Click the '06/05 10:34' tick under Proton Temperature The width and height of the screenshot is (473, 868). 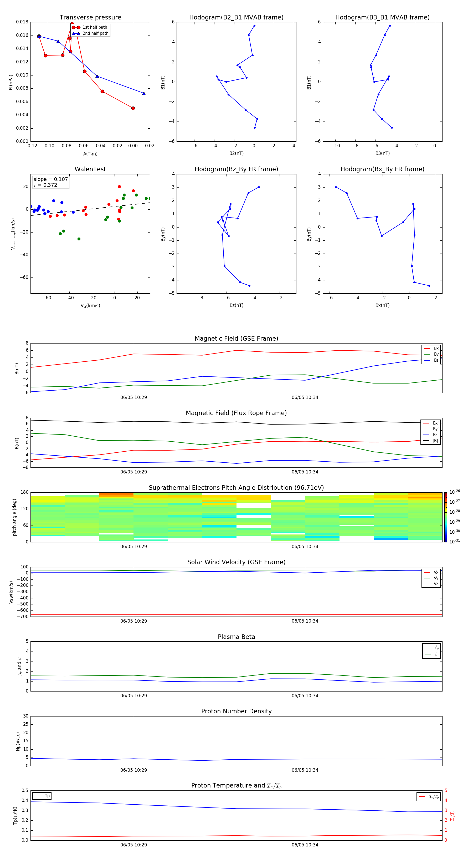click(x=305, y=845)
